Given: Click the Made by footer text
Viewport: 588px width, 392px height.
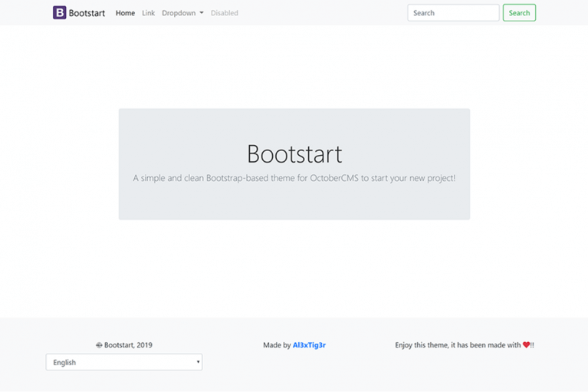Looking at the screenshot, I should (277, 345).
